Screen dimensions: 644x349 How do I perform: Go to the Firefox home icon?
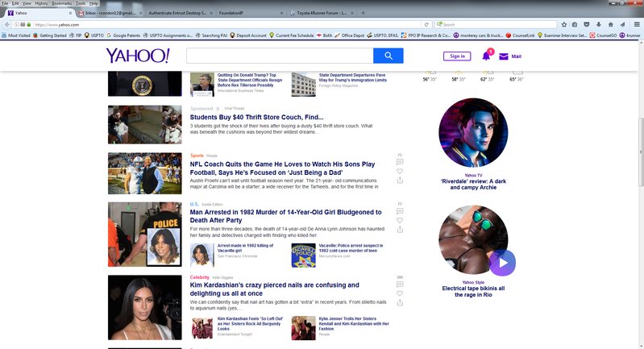coord(611,25)
